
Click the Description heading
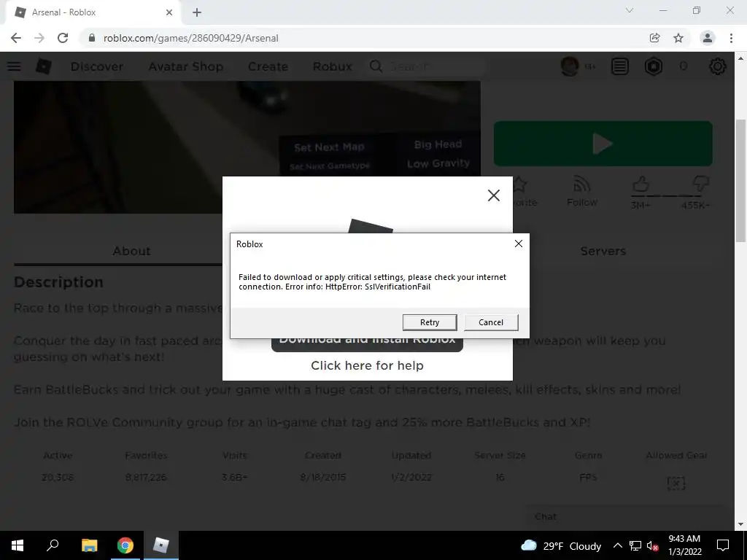point(58,282)
